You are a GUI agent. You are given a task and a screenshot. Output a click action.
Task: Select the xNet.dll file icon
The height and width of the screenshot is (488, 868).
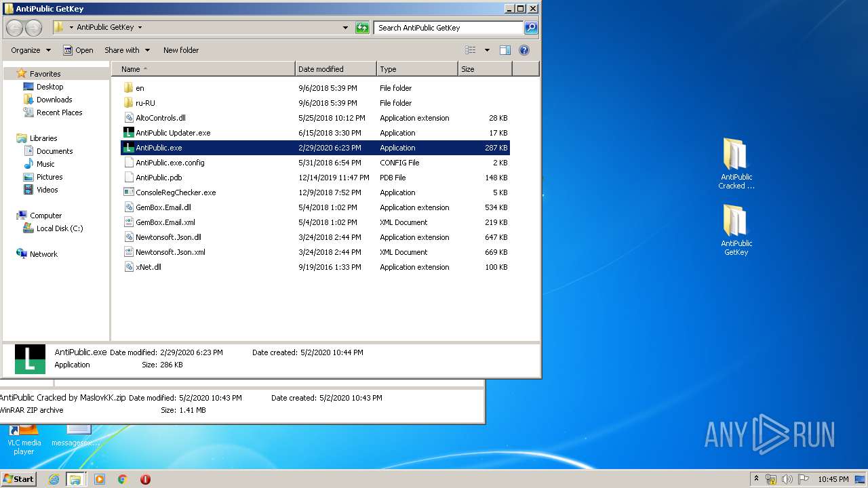click(129, 267)
